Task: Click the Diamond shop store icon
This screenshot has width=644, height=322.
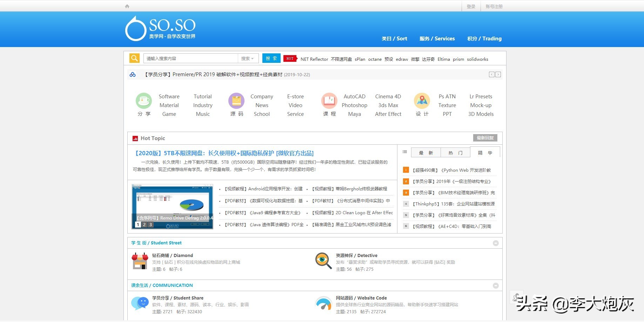Action: point(140,261)
